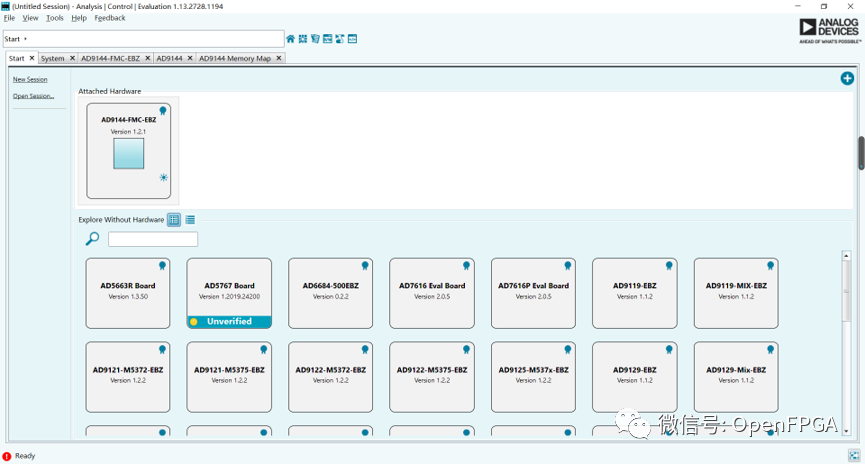
Task: Select the AD9129-Mix-EBZ card title
Action: (736, 370)
